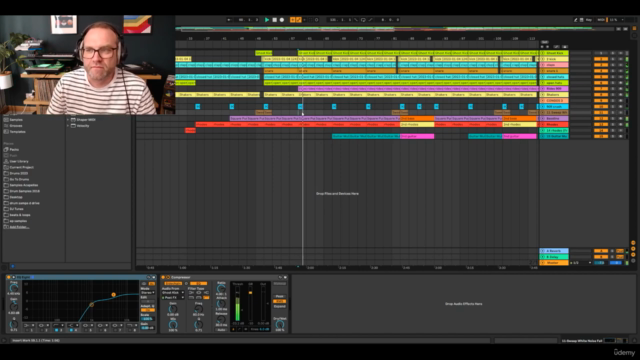Toggle the CONGOS track activator
Viewport: 640px width, 360px height.
601,100
